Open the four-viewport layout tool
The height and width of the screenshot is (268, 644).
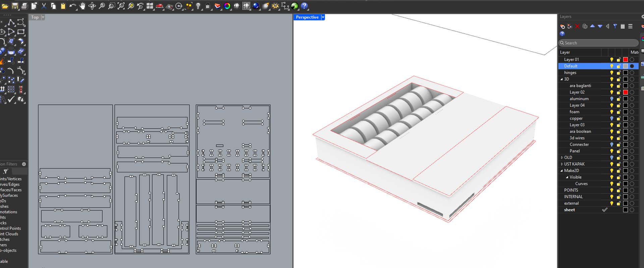click(x=150, y=6)
